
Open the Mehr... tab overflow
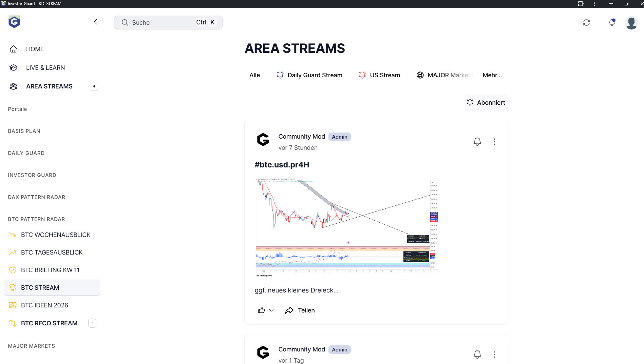[x=492, y=75]
